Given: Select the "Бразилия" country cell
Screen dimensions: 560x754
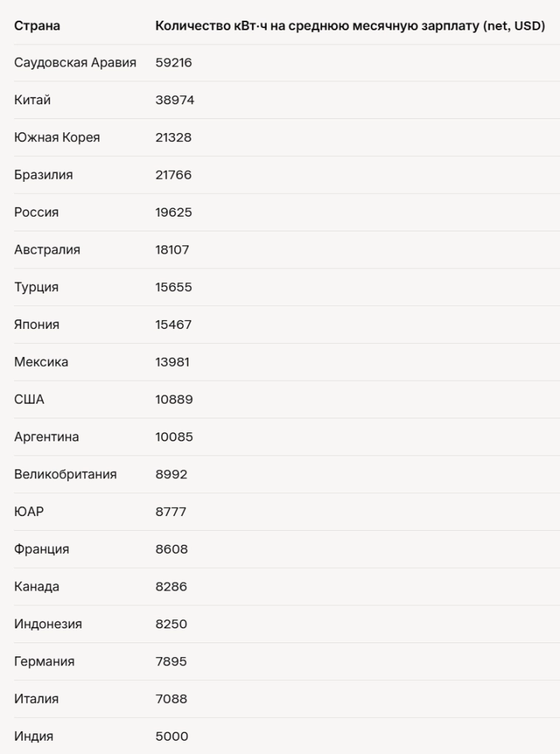Looking at the screenshot, I should [44, 175].
